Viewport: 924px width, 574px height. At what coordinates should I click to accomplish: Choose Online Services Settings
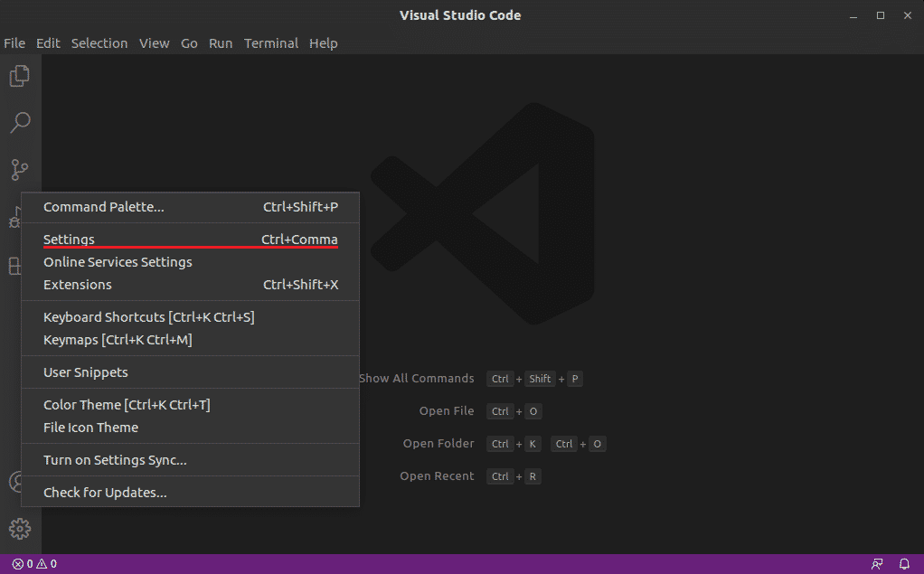point(118,262)
